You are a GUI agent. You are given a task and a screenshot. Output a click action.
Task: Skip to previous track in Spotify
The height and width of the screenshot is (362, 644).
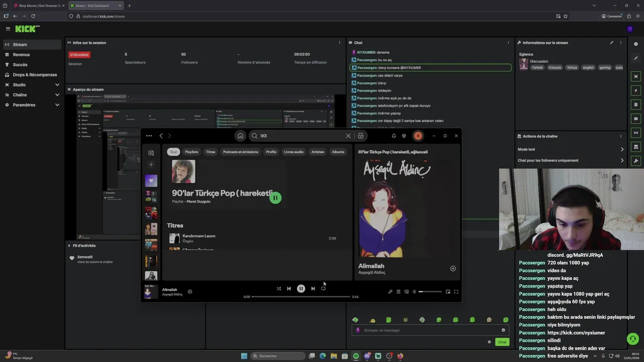pos(289,289)
